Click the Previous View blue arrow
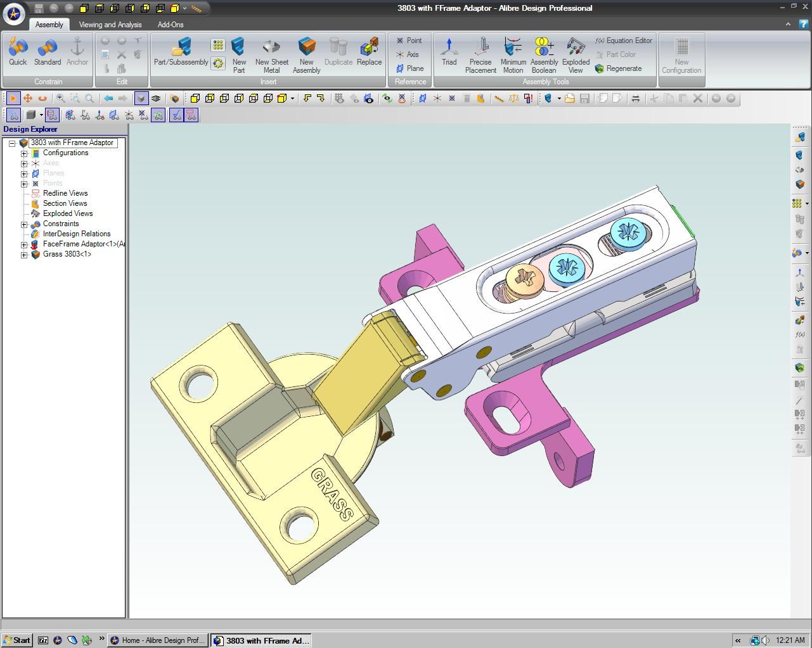This screenshot has width=812, height=648. pos(108,98)
